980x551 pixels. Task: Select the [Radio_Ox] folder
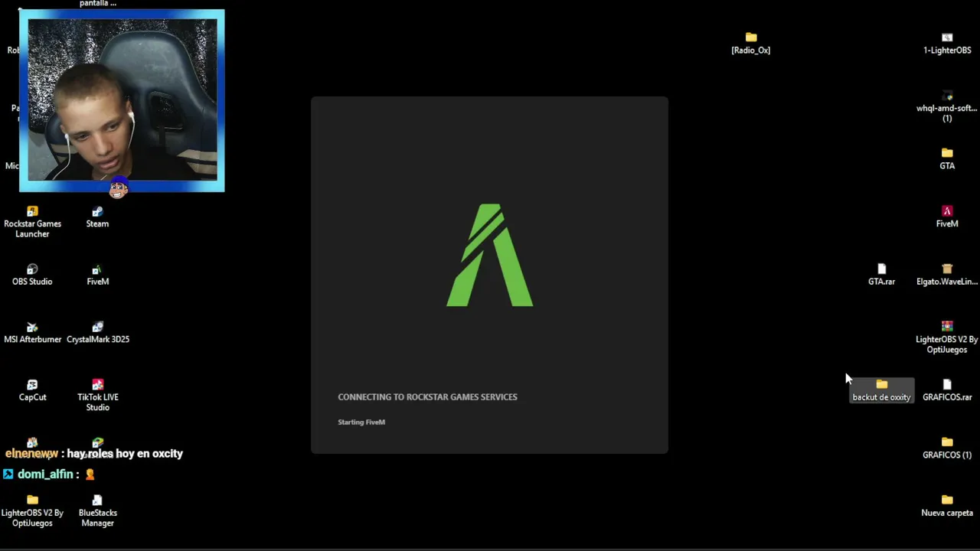point(750,44)
